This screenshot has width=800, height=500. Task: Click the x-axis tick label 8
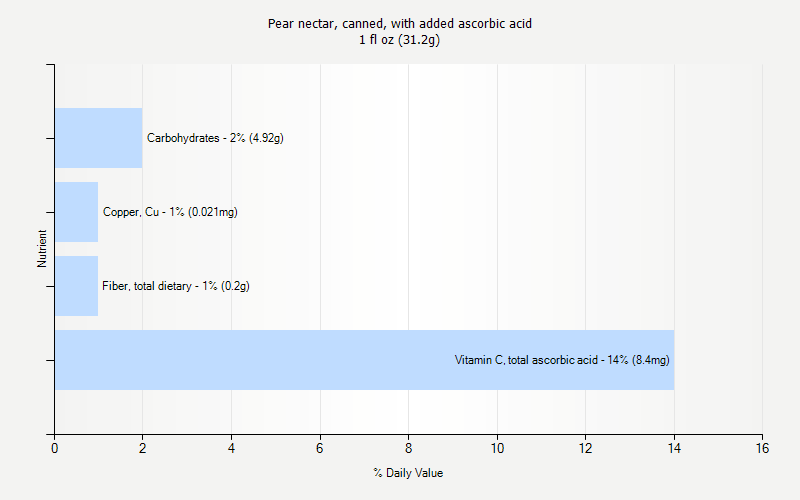coord(408,449)
